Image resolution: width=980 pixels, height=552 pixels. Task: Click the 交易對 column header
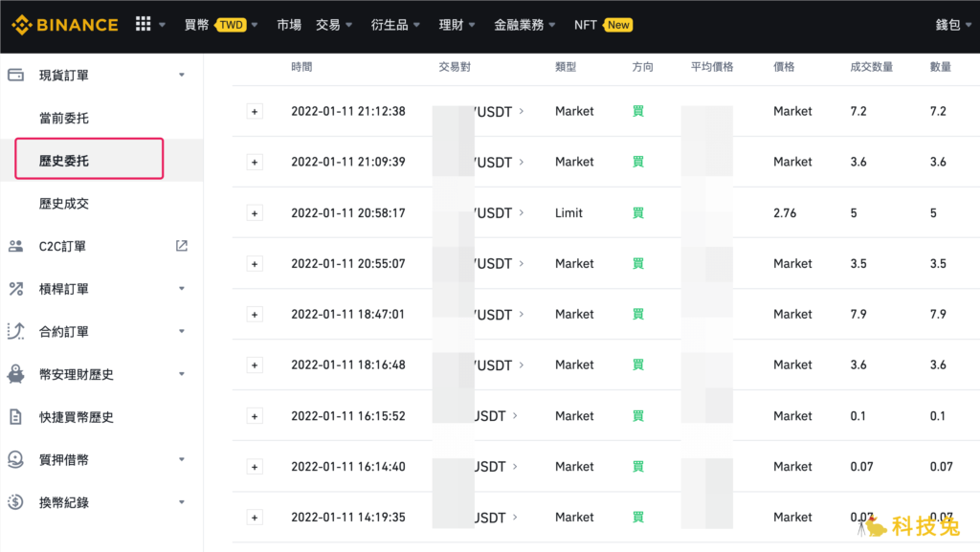coord(455,67)
